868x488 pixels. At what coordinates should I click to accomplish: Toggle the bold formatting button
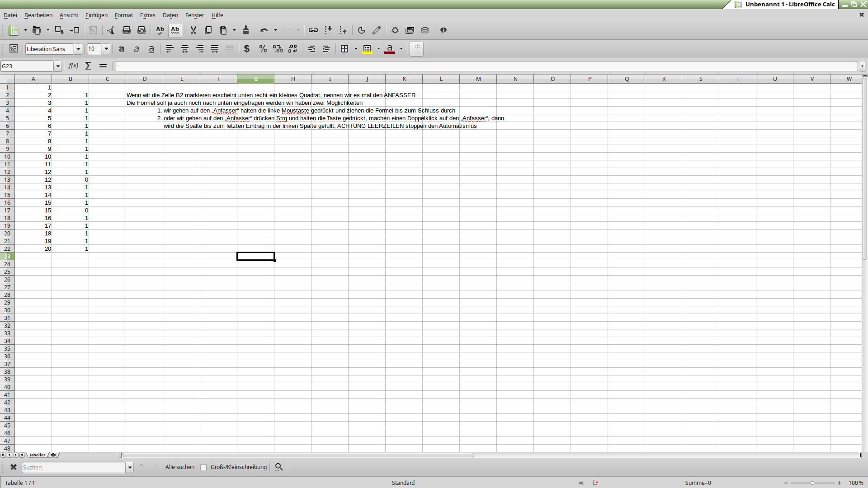(121, 49)
